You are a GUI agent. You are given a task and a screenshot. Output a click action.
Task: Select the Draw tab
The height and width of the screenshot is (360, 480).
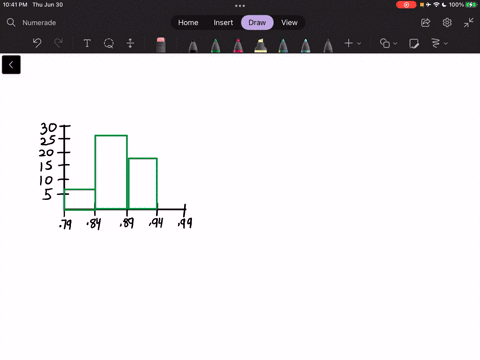[x=257, y=23]
